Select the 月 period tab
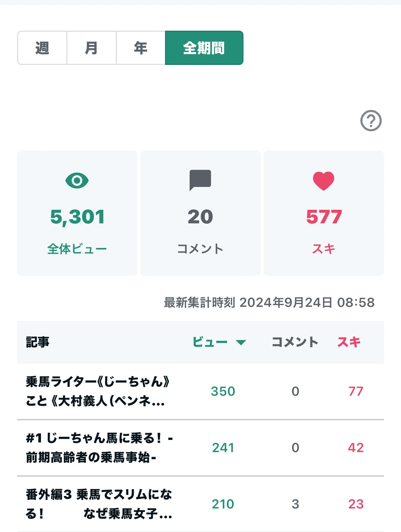Image resolution: width=401 pixels, height=532 pixels. [91, 48]
